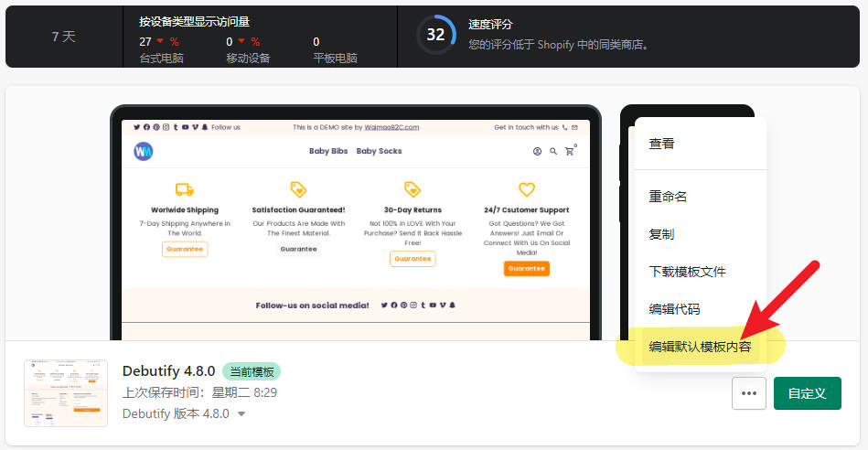Click 上次保存时间 星期二 8:29 text
Viewport: 868px width, 450px height.
pyautogui.click(x=199, y=392)
